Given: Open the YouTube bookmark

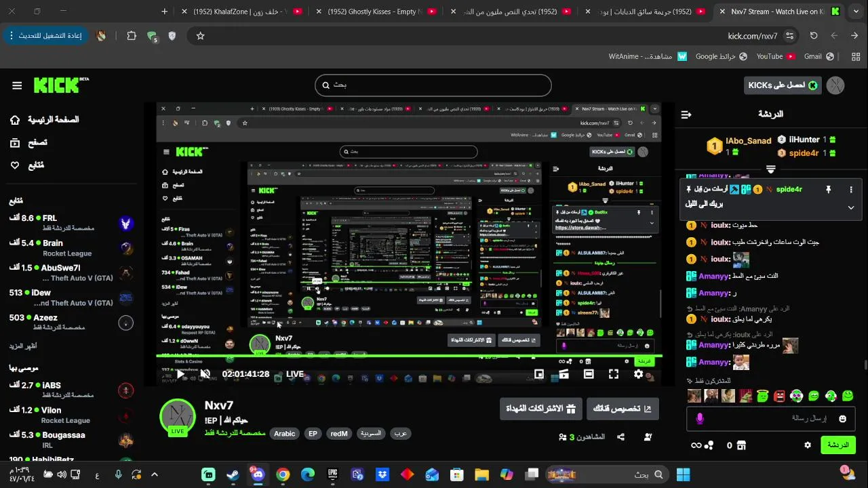Looking at the screenshot, I should pyautogui.click(x=776, y=56).
